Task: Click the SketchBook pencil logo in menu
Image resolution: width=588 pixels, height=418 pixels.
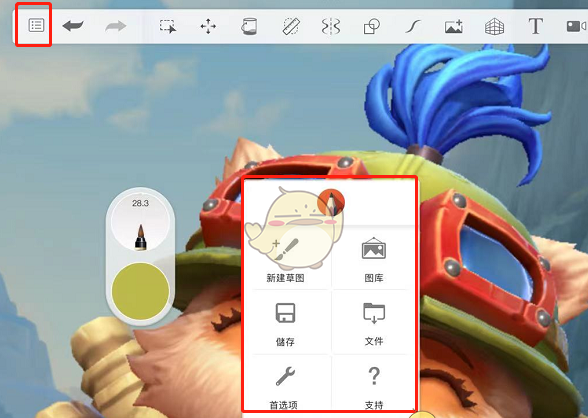Action: pyautogui.click(x=331, y=202)
